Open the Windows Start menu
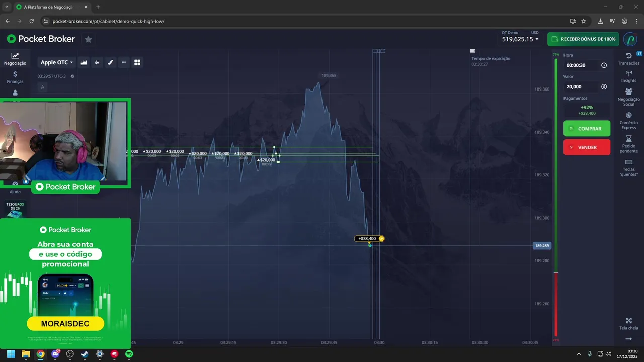This screenshot has width=644, height=362. (x=11, y=354)
